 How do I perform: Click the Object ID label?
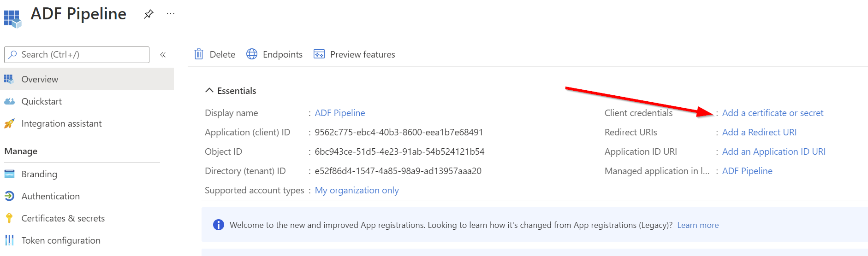223,151
